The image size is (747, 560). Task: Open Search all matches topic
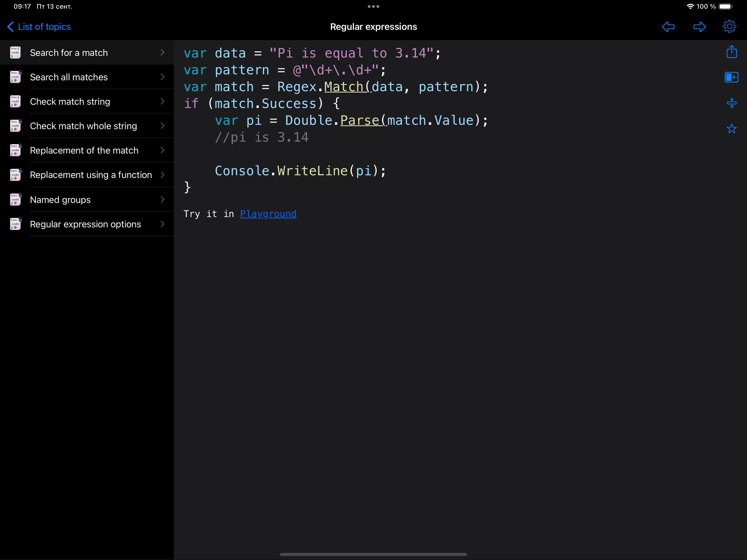pyautogui.click(x=87, y=77)
